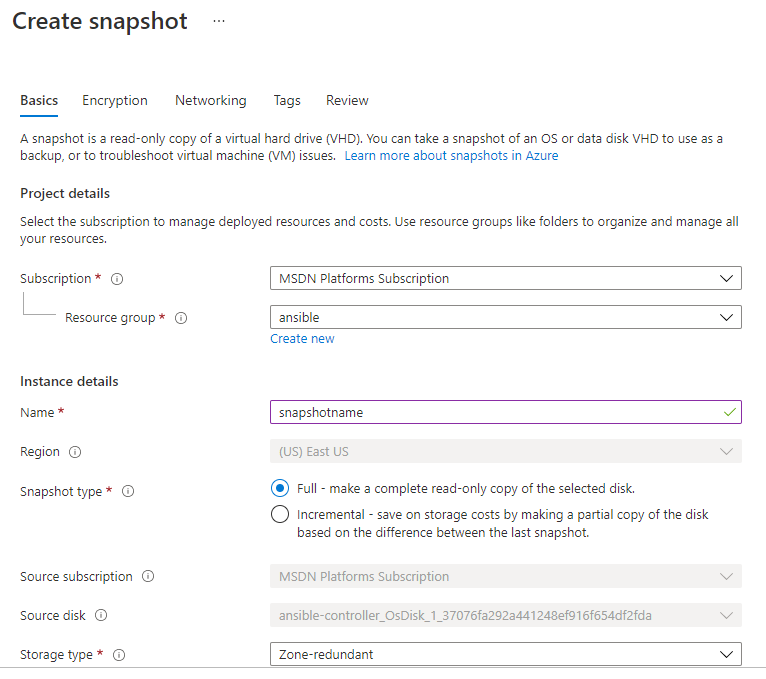Click the Region info icon
The height and width of the screenshot is (679, 766).
[x=75, y=452]
